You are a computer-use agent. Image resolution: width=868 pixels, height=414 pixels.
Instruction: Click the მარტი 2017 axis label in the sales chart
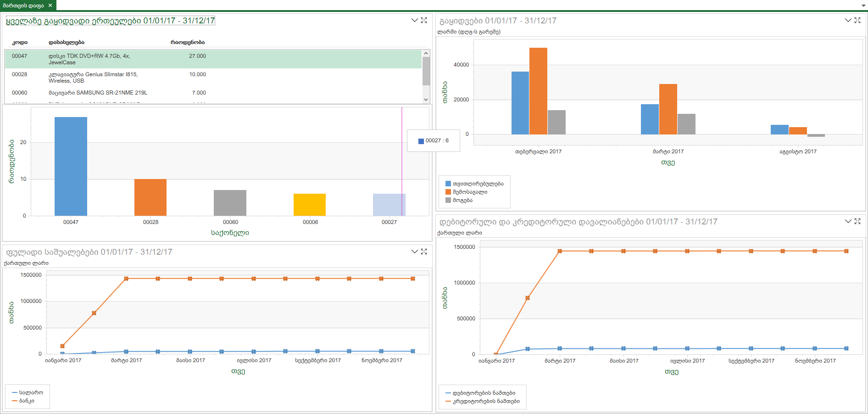[x=668, y=151]
